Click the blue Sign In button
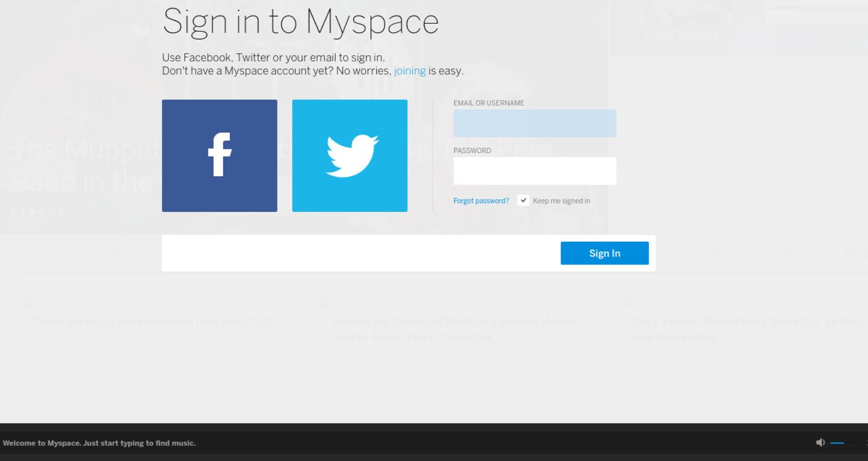This screenshot has width=868, height=461. point(605,253)
